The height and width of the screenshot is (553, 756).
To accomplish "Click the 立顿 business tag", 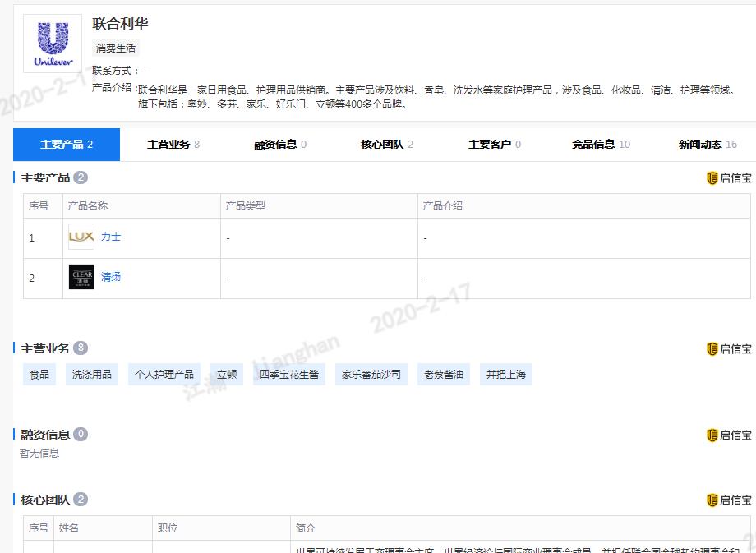I will [x=227, y=374].
